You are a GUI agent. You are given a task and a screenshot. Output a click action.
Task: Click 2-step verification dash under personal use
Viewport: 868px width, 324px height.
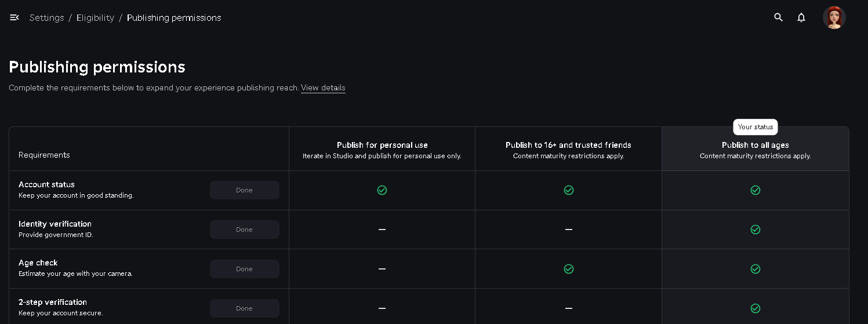click(382, 308)
